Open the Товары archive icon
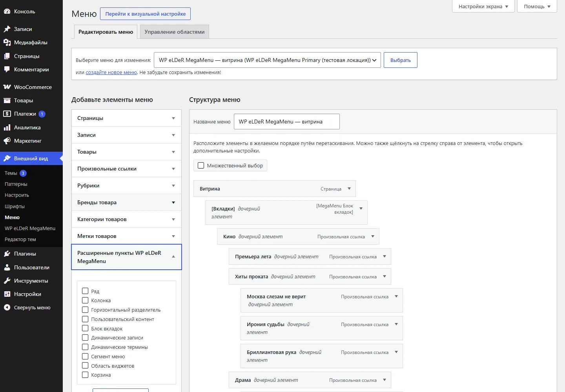565x392 pixels. 7,100
